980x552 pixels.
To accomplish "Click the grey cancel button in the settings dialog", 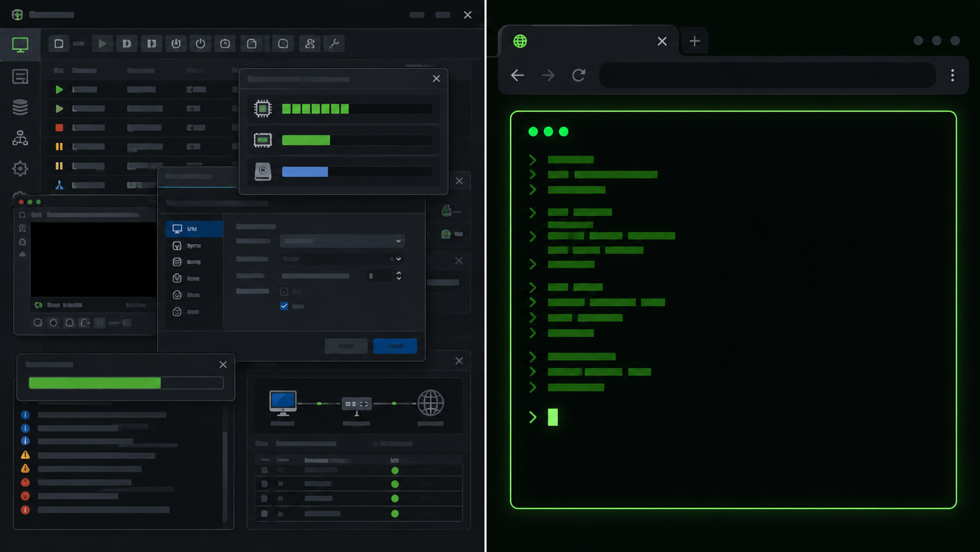I will click(x=346, y=346).
